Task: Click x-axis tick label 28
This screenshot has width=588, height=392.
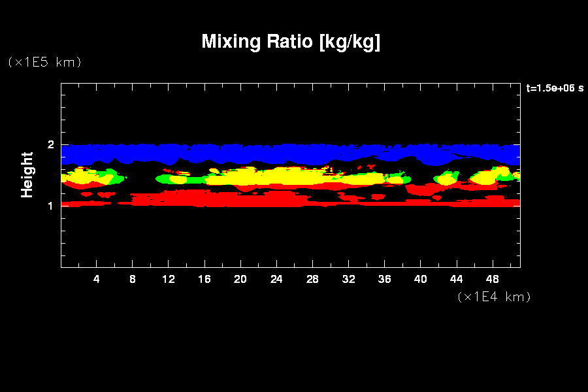Action: tap(312, 279)
